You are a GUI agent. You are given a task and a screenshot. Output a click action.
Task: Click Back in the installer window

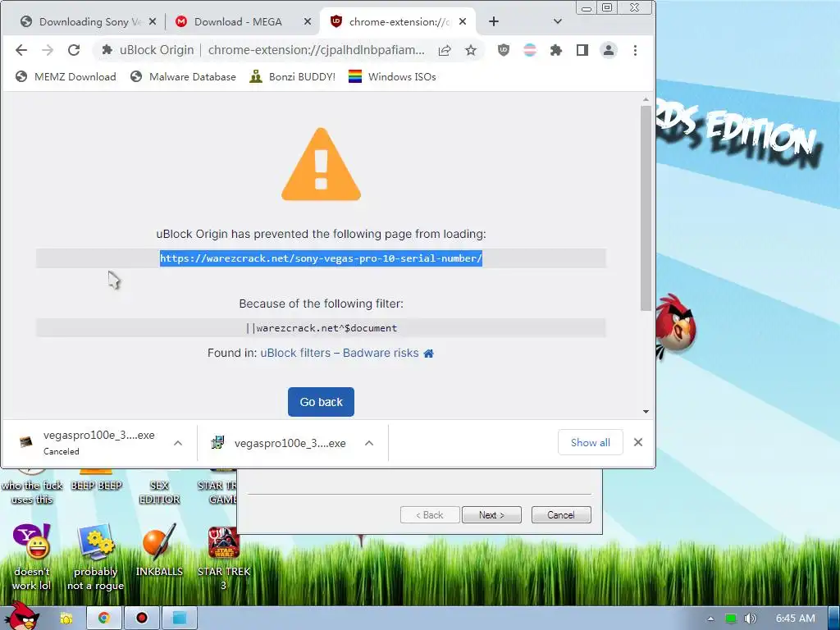pyautogui.click(x=430, y=515)
